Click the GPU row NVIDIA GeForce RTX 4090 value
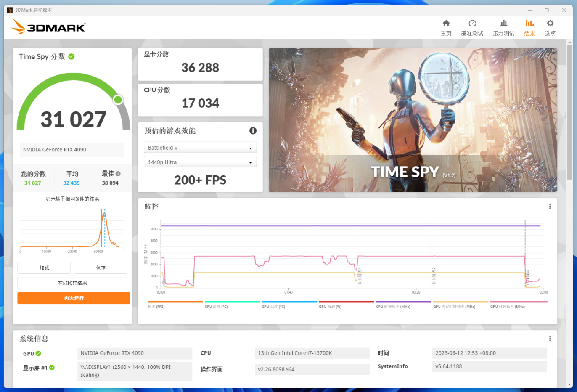Viewport: 577px width, 392px height. click(135, 353)
